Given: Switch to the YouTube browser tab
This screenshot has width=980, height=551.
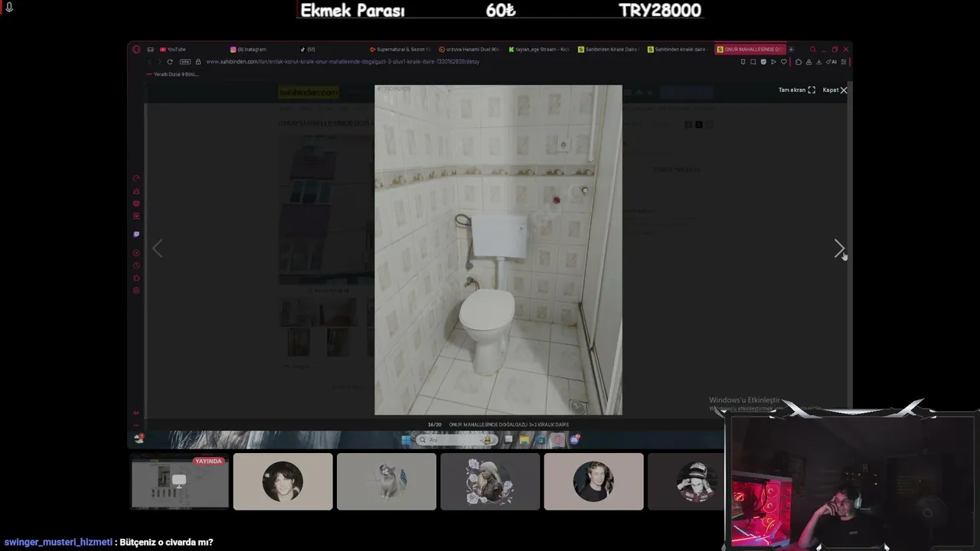Looking at the screenshot, I should click(173, 50).
